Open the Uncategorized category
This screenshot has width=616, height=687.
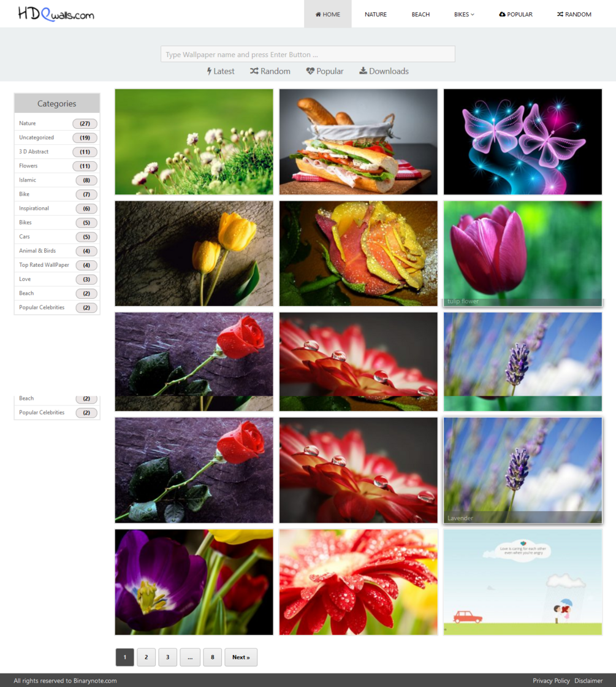[36, 137]
